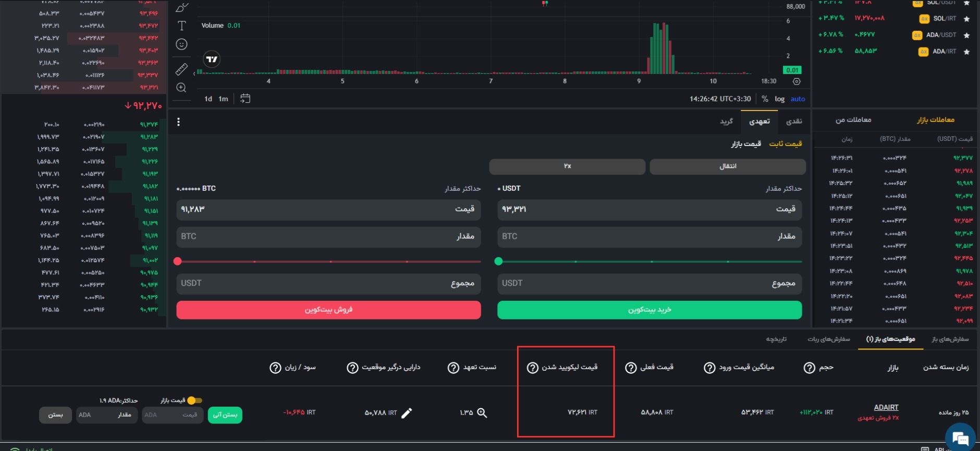Viewport: 980px width, 451px height.
Task: Switch to the نقدی (spot) tab
Action: (x=794, y=121)
